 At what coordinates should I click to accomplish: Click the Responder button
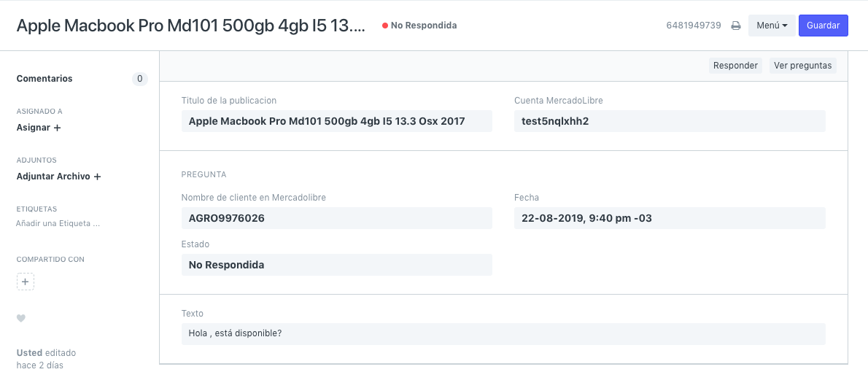pyautogui.click(x=735, y=66)
